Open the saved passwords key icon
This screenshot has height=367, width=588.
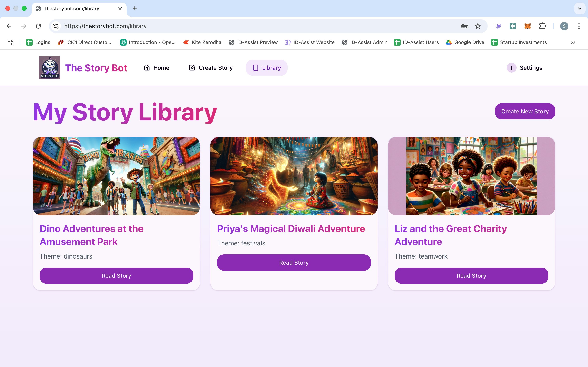pyautogui.click(x=464, y=26)
